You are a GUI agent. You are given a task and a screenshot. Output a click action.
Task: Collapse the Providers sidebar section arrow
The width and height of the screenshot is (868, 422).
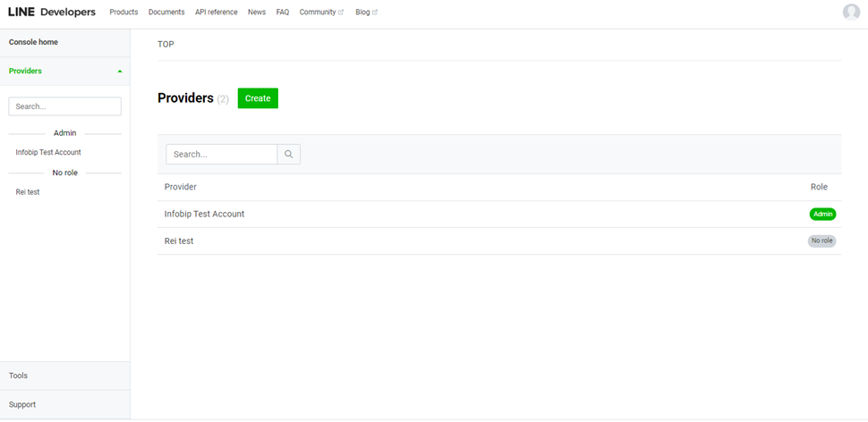pos(120,71)
